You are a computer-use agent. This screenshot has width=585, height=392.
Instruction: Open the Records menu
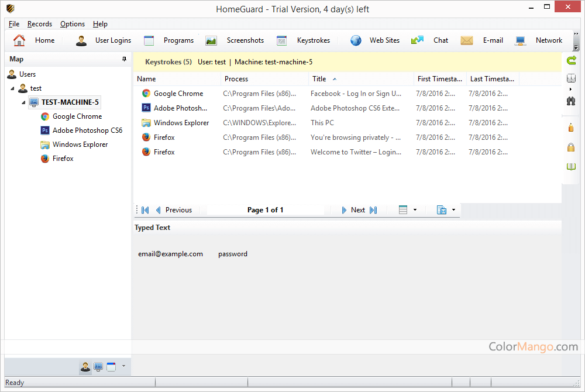click(x=40, y=24)
